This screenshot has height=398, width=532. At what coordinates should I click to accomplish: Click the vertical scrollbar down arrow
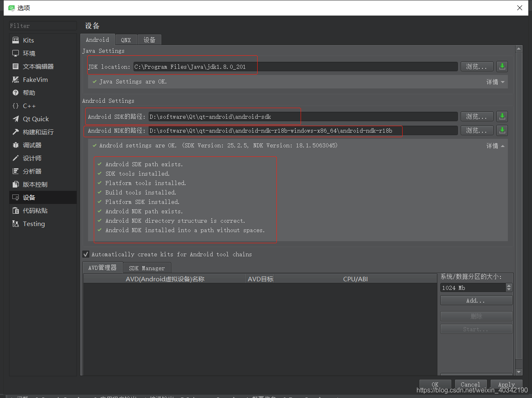[x=519, y=372]
